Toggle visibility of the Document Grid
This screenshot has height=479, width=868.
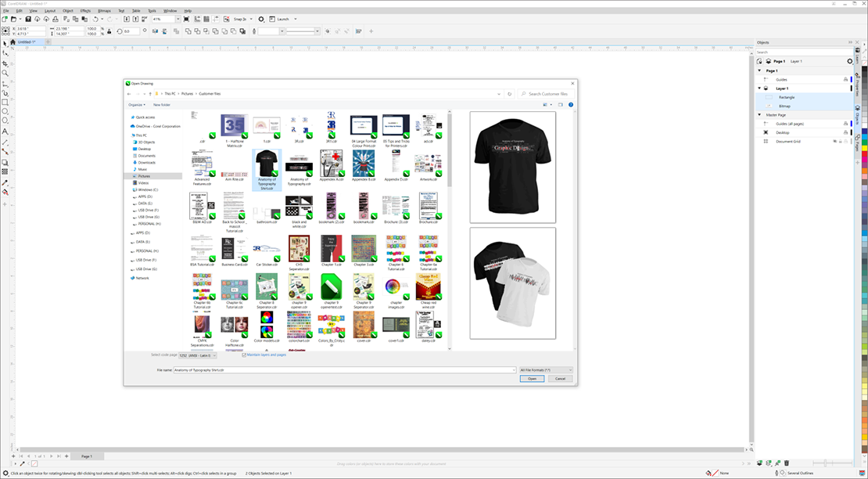click(x=835, y=140)
